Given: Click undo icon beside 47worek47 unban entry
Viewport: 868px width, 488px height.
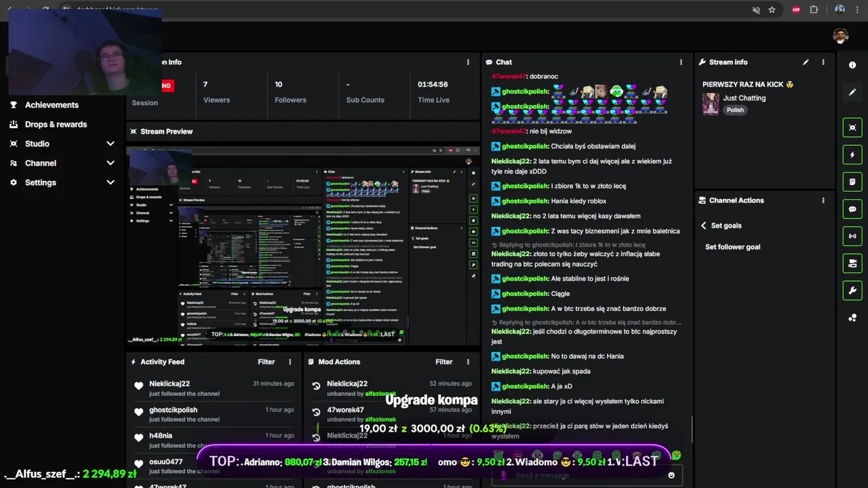Looking at the screenshot, I should 316,412.
